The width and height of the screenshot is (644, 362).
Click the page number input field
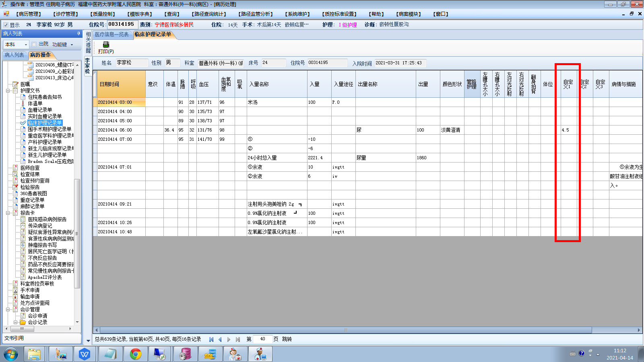click(262, 339)
